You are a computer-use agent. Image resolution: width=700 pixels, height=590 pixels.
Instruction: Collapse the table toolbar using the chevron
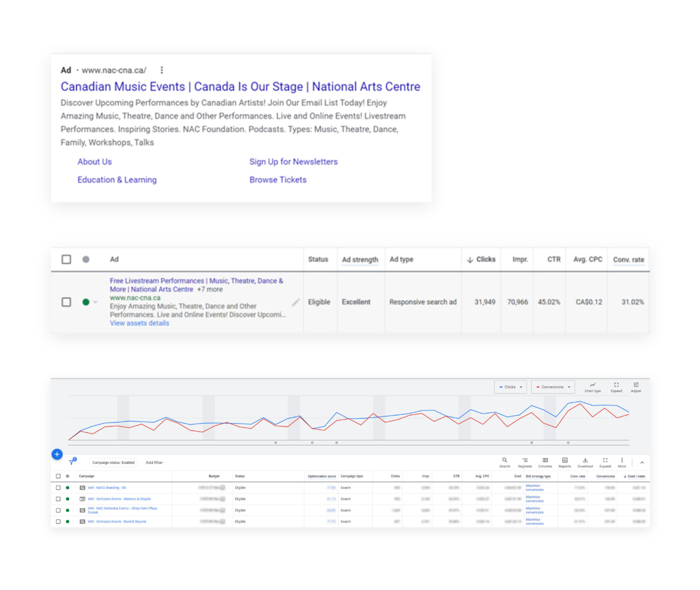click(x=642, y=462)
